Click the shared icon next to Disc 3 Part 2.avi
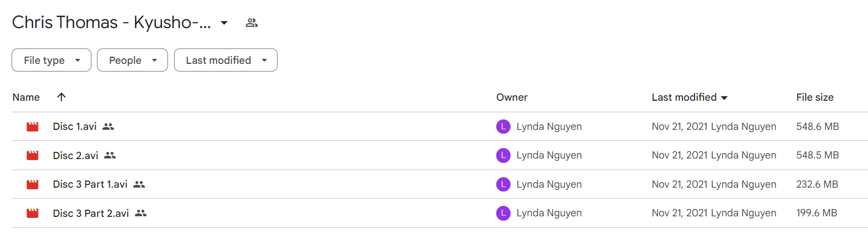 (x=141, y=213)
